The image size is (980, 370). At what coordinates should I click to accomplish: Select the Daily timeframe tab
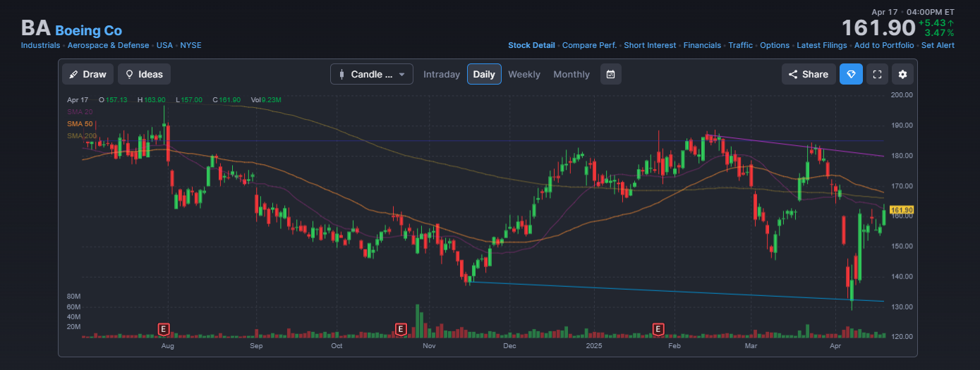pos(484,74)
